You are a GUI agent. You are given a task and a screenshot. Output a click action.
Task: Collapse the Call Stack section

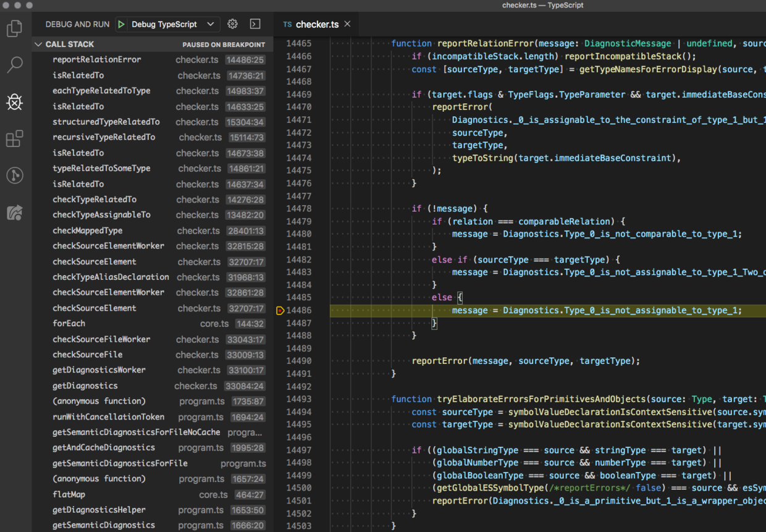[x=39, y=44]
